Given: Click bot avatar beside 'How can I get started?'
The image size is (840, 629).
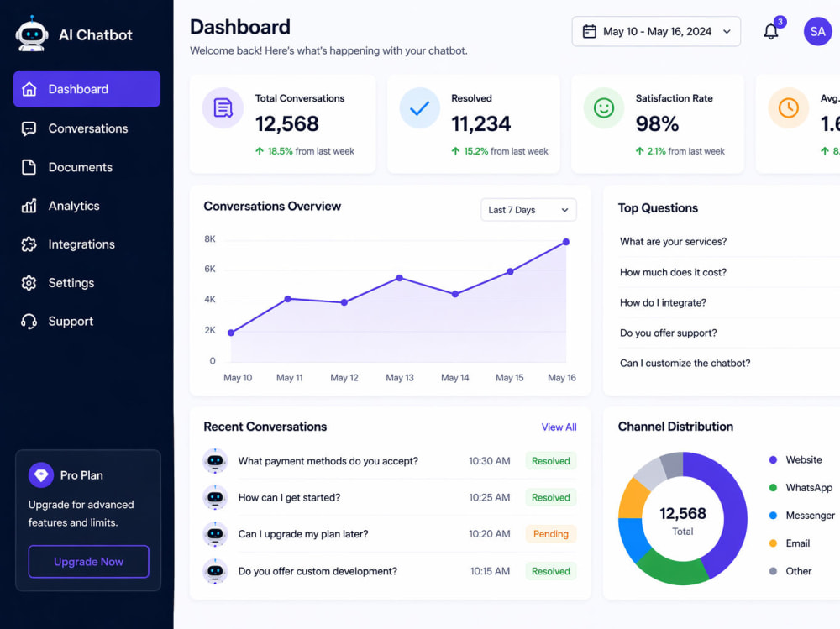Looking at the screenshot, I should tap(215, 497).
